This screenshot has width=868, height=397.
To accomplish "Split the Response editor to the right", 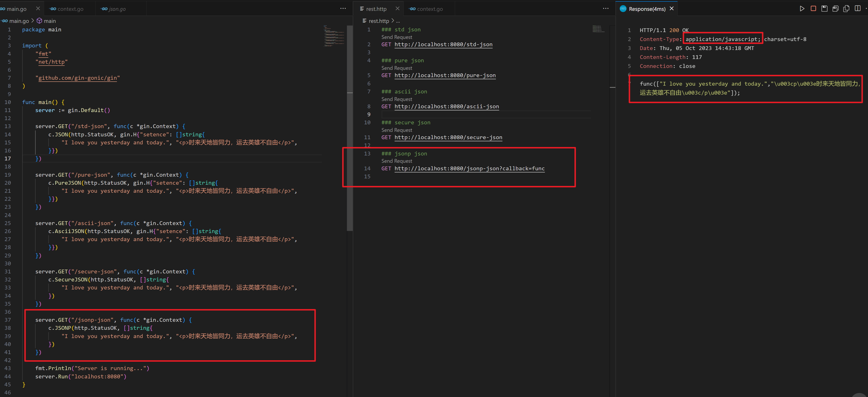I will 857,9.
